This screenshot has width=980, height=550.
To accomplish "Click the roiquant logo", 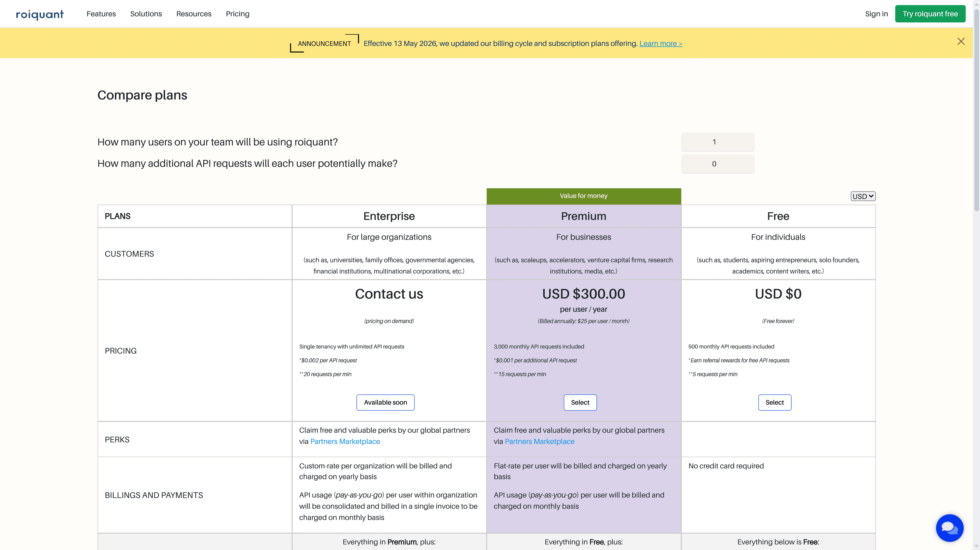I will [40, 15].
